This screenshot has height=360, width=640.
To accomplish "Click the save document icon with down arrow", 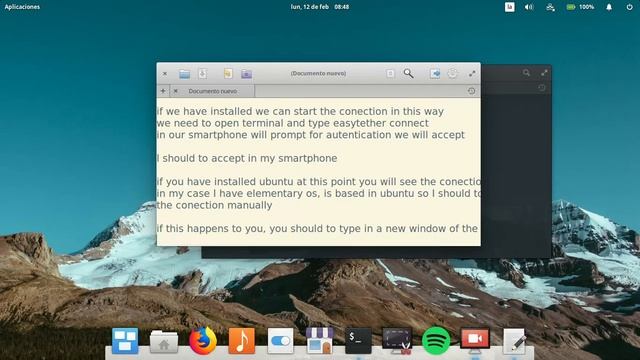I will tap(202, 73).
